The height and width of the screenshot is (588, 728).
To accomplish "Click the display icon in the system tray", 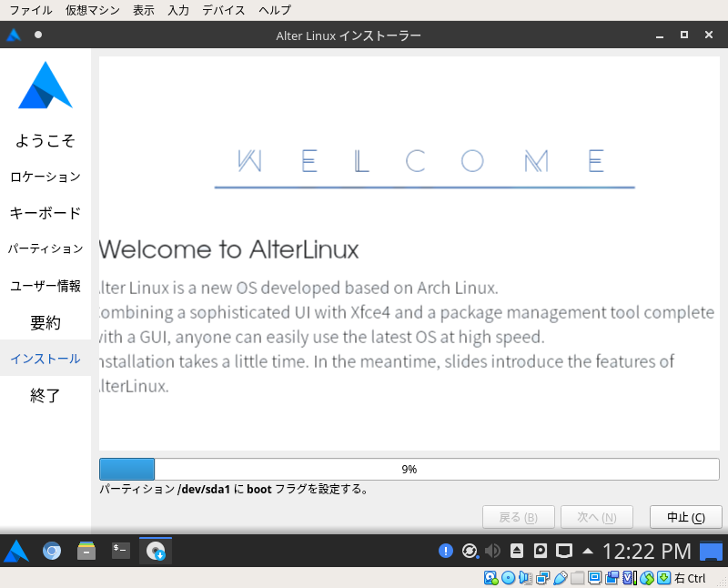I will coord(564,551).
